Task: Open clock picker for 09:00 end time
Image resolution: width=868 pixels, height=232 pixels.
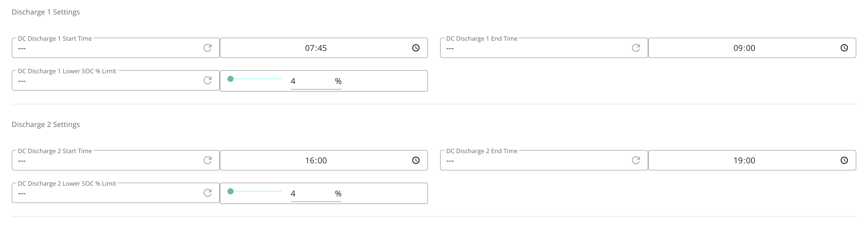Action: (x=844, y=48)
